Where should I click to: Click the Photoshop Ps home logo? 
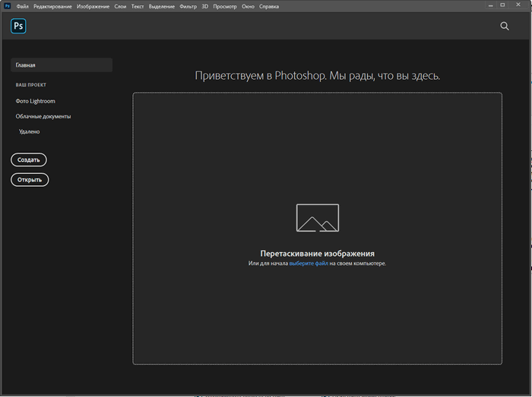point(18,26)
